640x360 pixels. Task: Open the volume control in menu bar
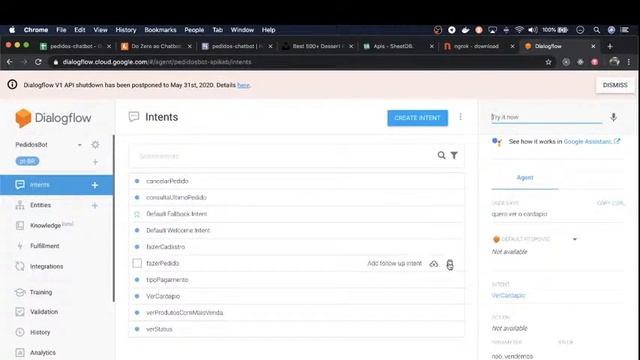click(533, 30)
